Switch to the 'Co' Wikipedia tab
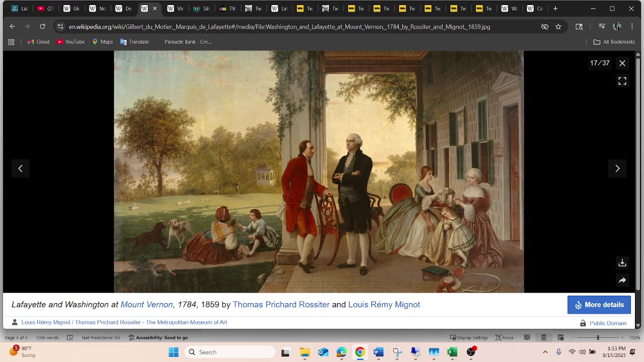The width and height of the screenshot is (644, 362). click(x=535, y=9)
